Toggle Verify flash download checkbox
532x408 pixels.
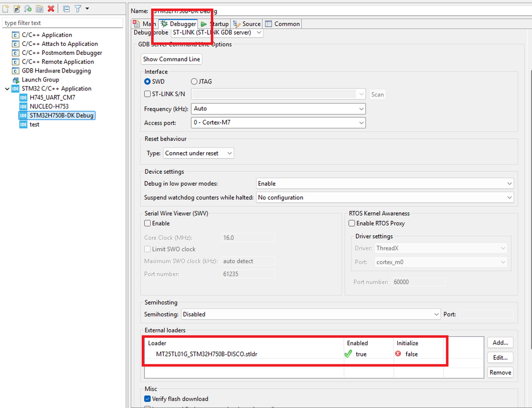pos(148,399)
